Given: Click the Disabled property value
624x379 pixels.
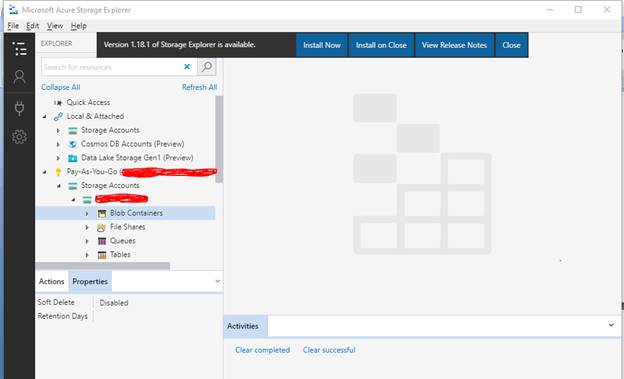Looking at the screenshot, I should pos(114,303).
